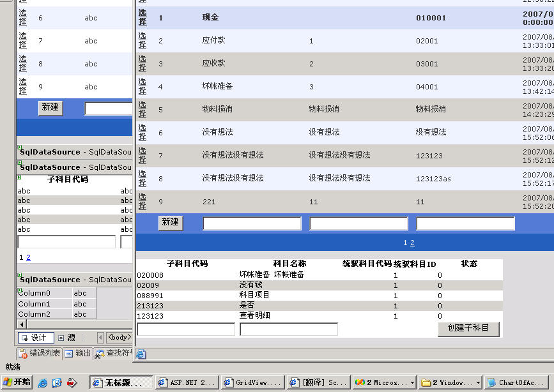Click the 状态 column header
The width and height of the screenshot is (554, 392).
click(x=469, y=264)
